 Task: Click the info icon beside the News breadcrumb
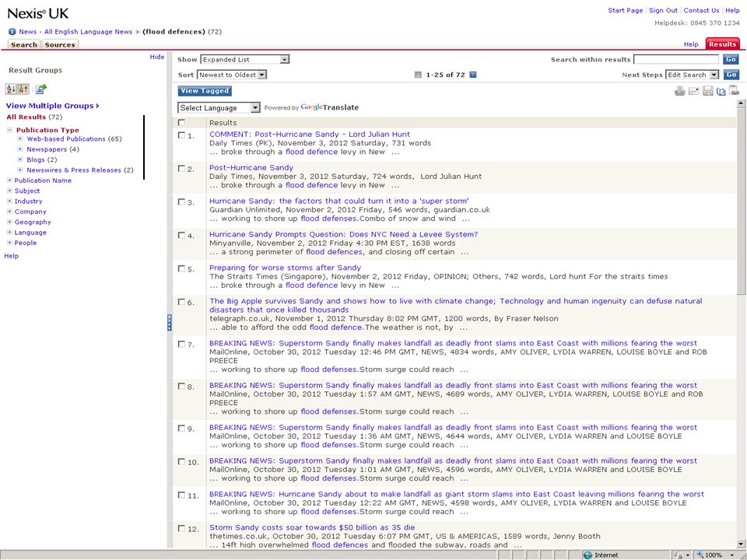(12, 32)
